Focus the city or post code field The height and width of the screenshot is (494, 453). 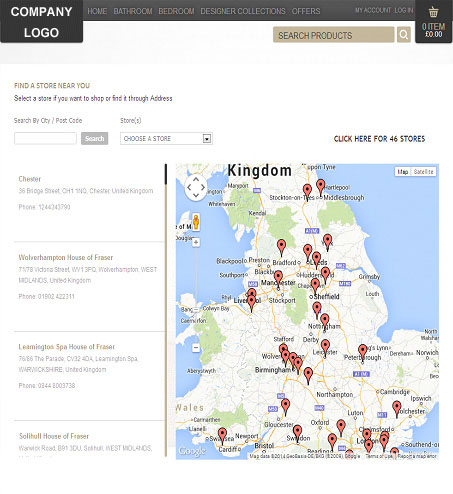point(45,139)
